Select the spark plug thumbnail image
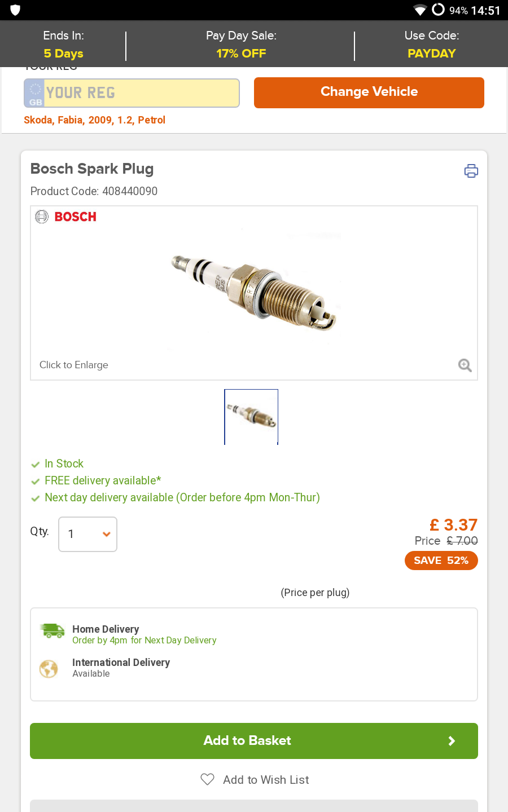The image size is (508, 812). (x=251, y=416)
